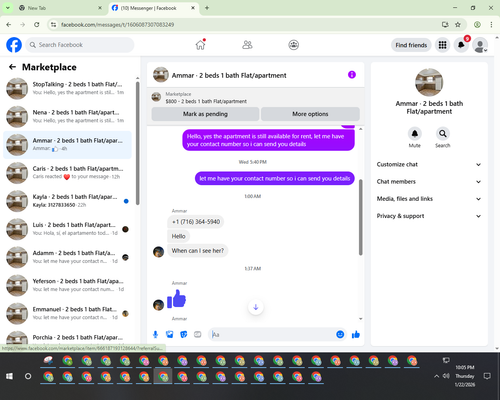This screenshot has width=500, height=400.
Task: Open the Luis conversation
Action: (x=67, y=229)
